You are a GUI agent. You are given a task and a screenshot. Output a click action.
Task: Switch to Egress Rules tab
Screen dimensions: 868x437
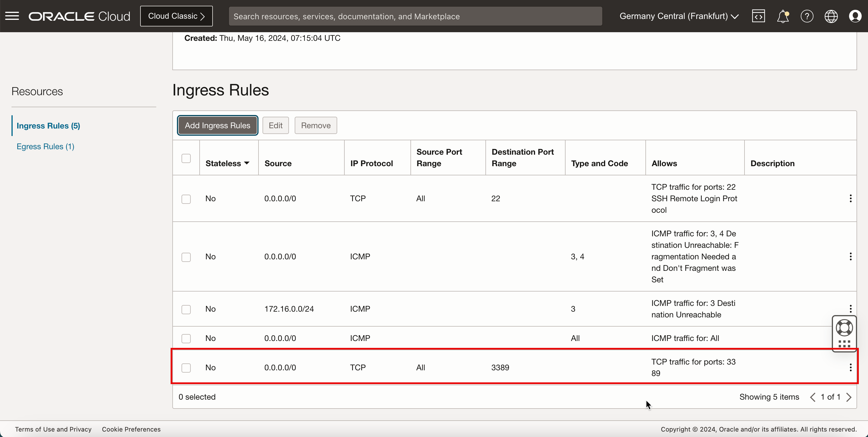click(46, 146)
